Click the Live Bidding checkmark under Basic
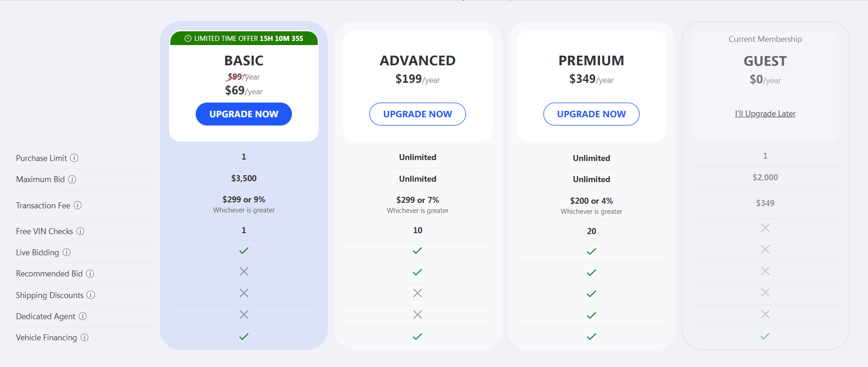The width and height of the screenshot is (868, 367). [x=244, y=251]
